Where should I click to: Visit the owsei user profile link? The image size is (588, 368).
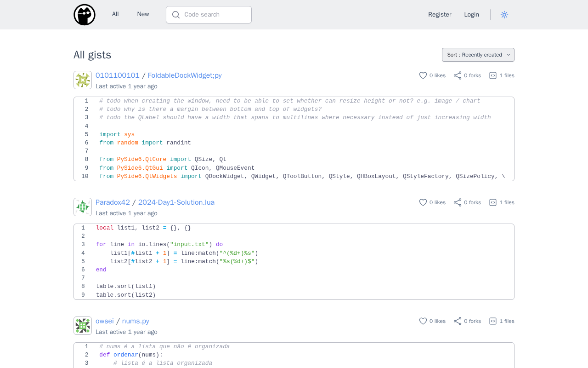[105, 321]
